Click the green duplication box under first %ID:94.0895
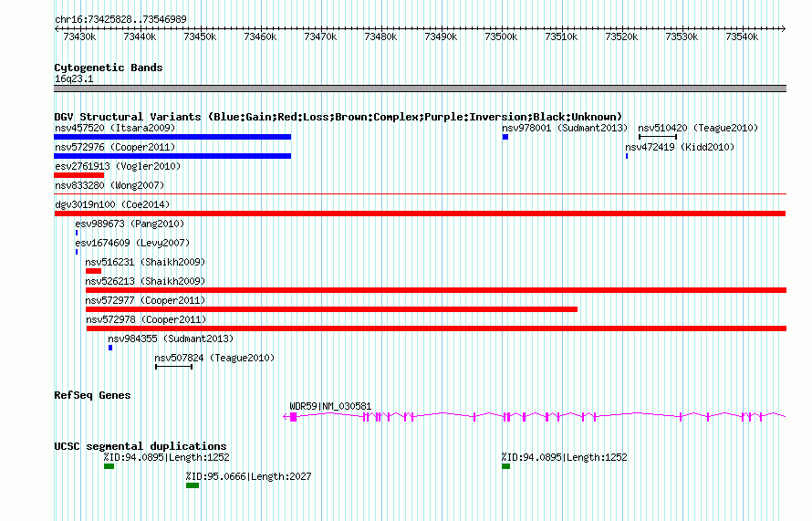 pos(109,466)
